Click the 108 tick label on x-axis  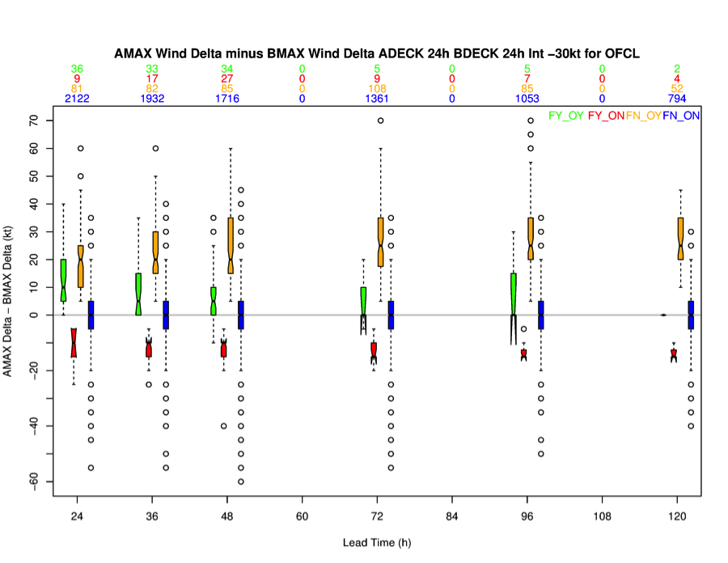click(x=602, y=515)
